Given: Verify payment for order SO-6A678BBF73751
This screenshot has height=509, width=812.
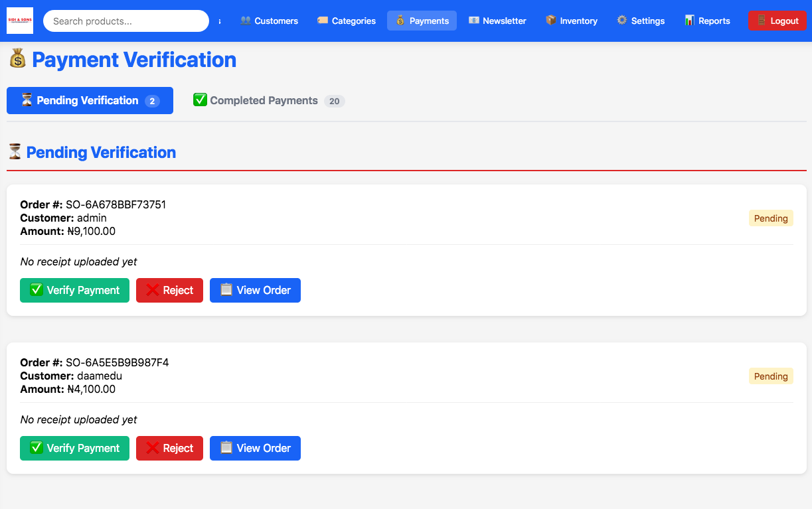Looking at the screenshot, I should (x=74, y=290).
